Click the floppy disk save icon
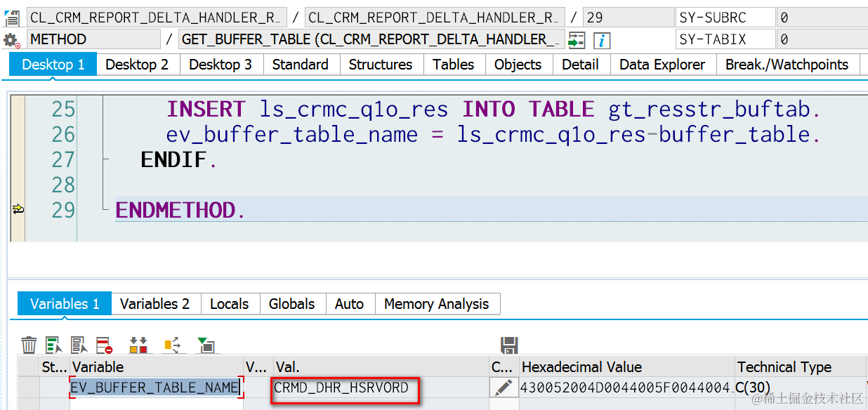 509,345
